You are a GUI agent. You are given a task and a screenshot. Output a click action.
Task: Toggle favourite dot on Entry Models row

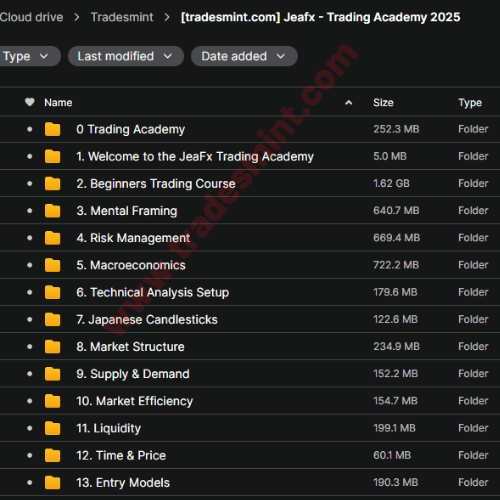tap(30, 483)
